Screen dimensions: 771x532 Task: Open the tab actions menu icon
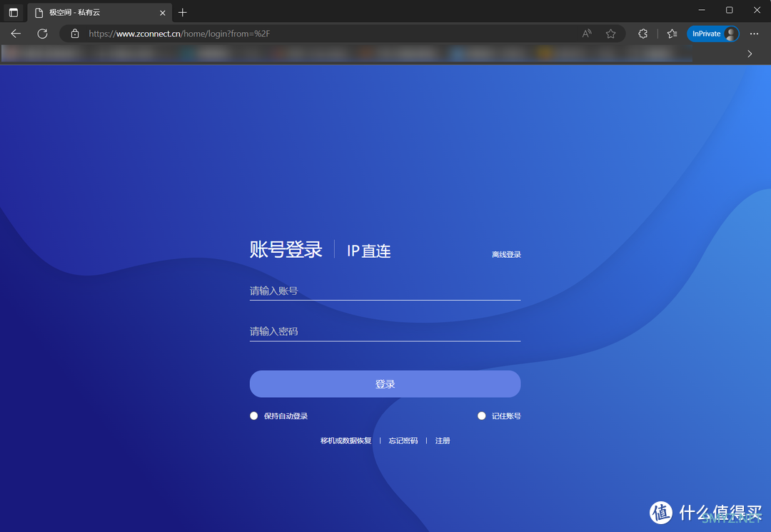pos(14,12)
